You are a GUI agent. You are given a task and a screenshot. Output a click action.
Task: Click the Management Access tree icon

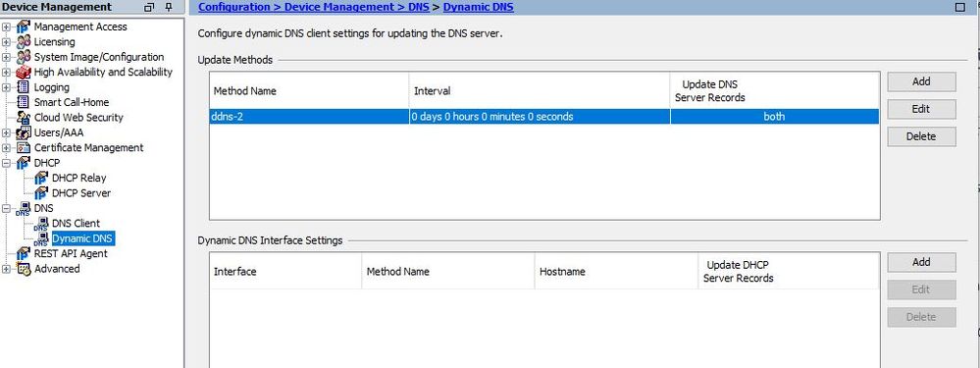point(24,26)
